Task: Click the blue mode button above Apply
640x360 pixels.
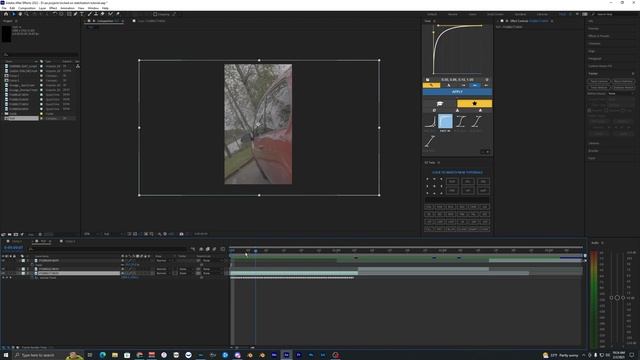Action: [475, 85]
